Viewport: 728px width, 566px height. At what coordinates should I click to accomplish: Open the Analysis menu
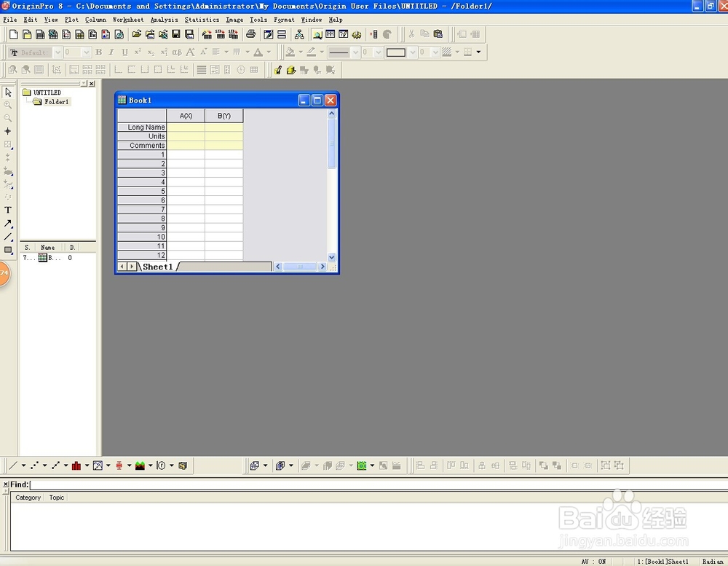(x=165, y=20)
